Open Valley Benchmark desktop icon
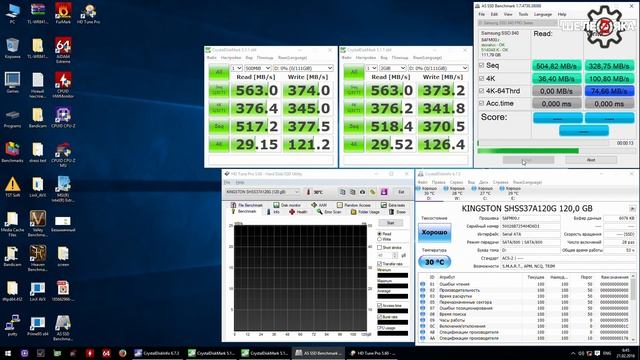Screen dimensions: 640x360 pyautogui.click(x=38, y=223)
